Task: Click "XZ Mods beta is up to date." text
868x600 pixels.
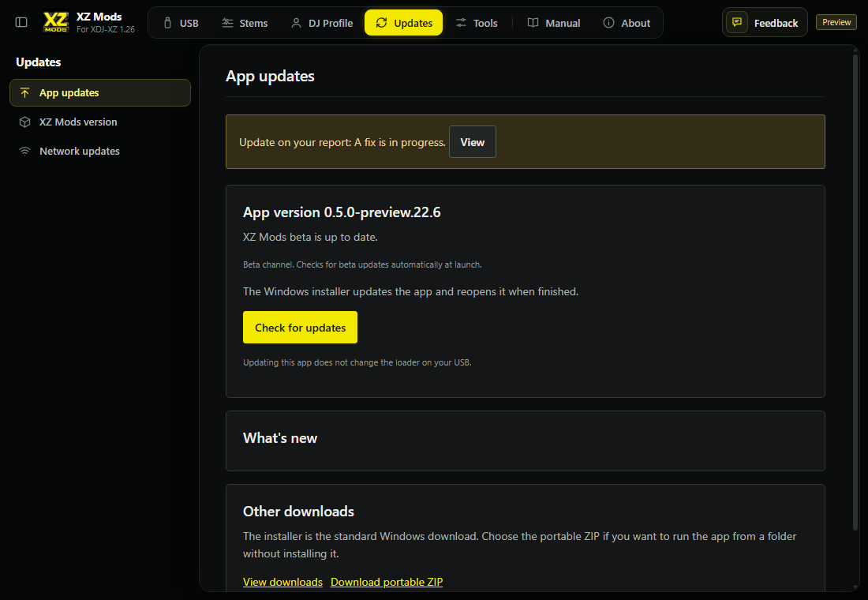Action: click(310, 237)
